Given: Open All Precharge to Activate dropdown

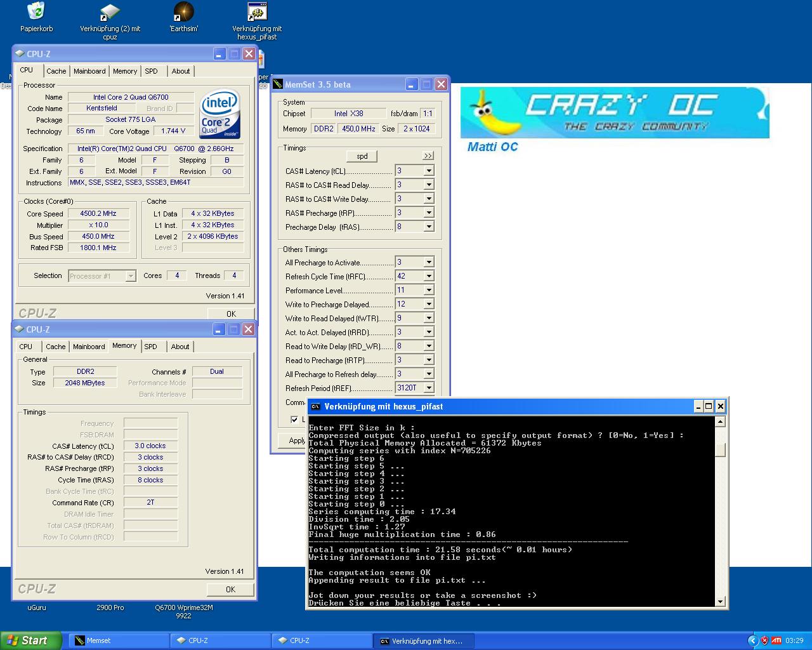Looking at the screenshot, I should (x=429, y=262).
